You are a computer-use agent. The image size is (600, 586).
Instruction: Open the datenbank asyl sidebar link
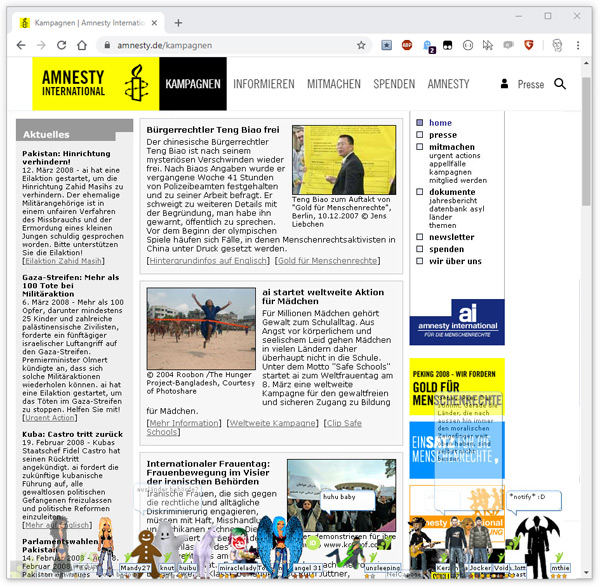(457, 209)
